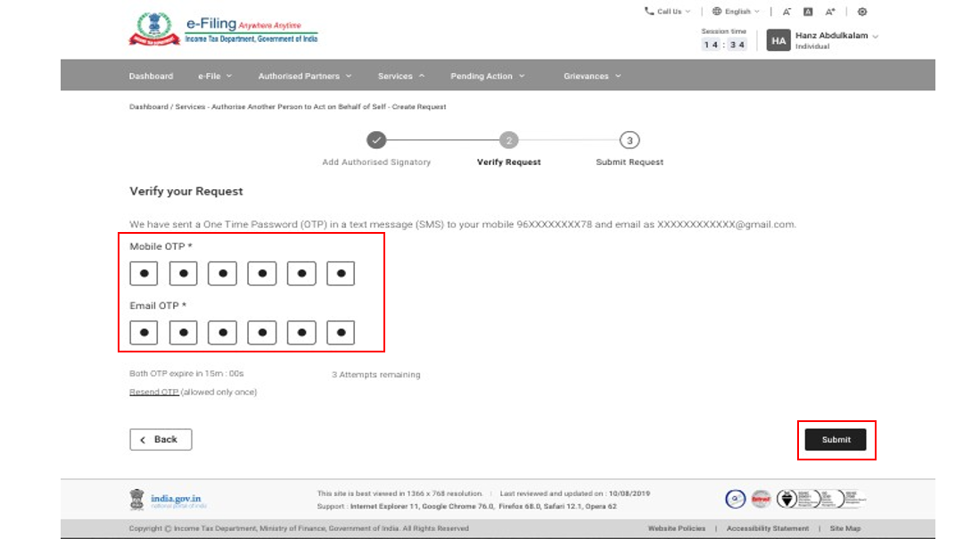This screenshot has height=555, width=980.
Task: Click the Submit button
Action: click(836, 439)
